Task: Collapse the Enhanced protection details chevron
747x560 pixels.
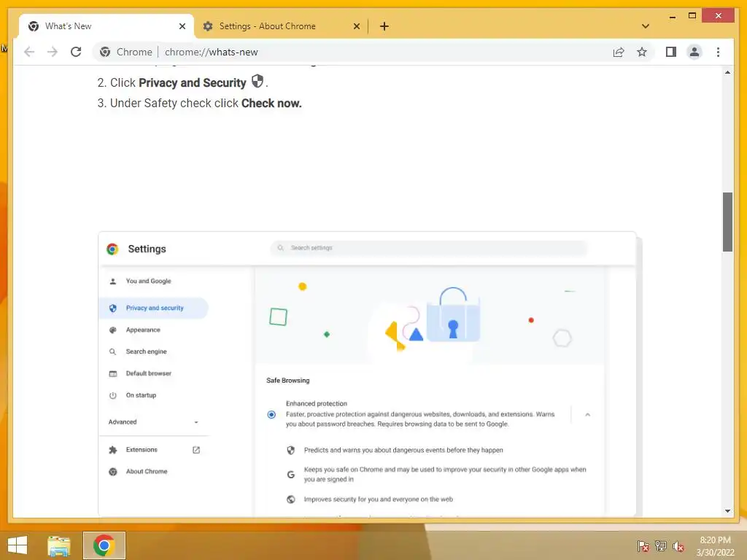Action: point(587,415)
